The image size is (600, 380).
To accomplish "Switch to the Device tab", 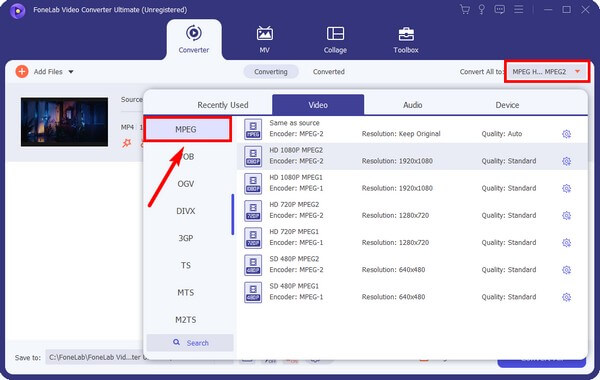I will click(x=507, y=105).
